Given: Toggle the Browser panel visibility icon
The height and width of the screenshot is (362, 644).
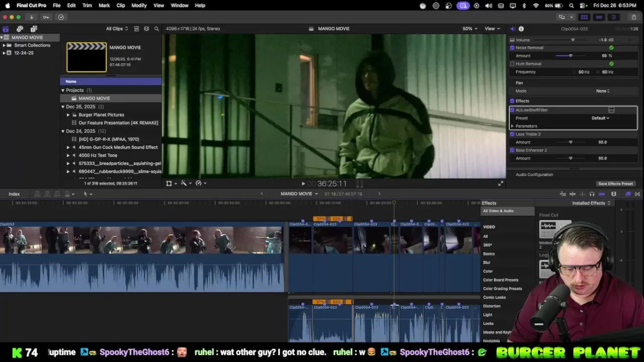Looking at the screenshot, I should [585, 17].
